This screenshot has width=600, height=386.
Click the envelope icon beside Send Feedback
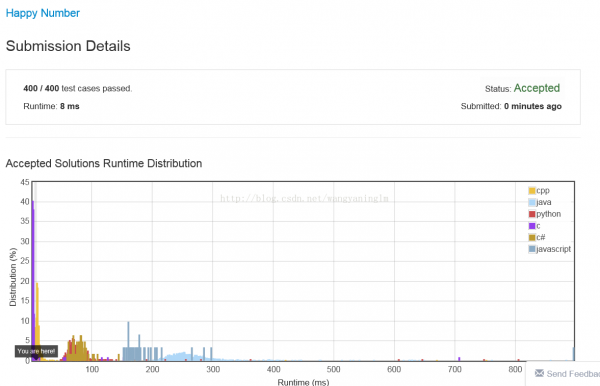[x=539, y=373]
